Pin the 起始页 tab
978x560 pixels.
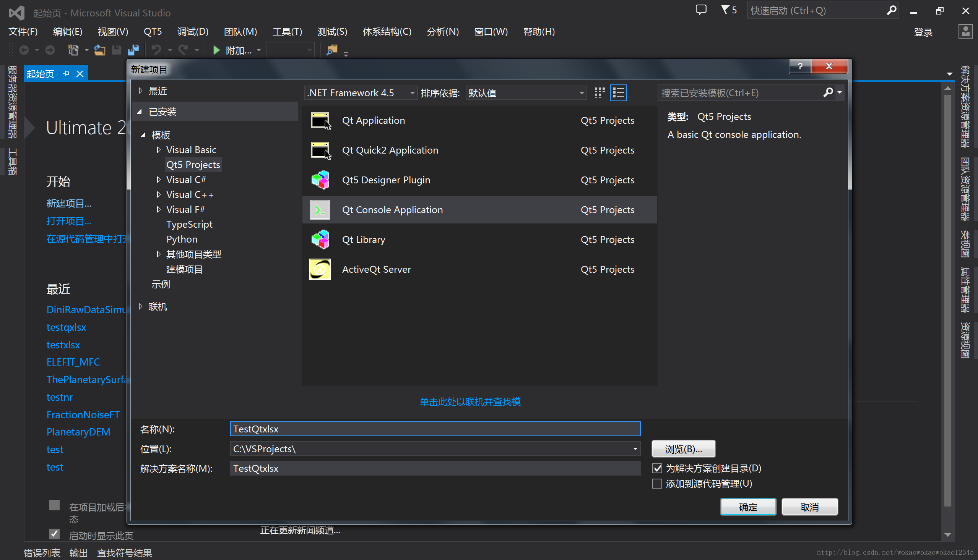[66, 73]
